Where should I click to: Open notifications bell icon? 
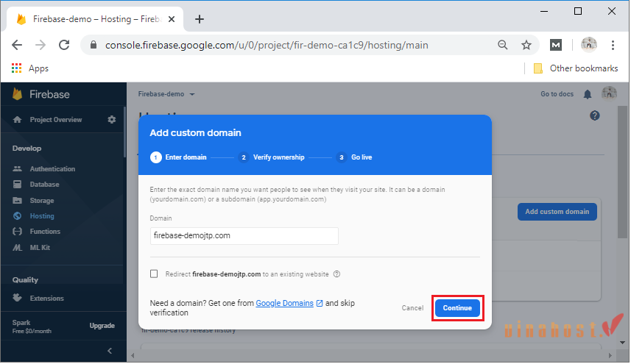coord(588,94)
